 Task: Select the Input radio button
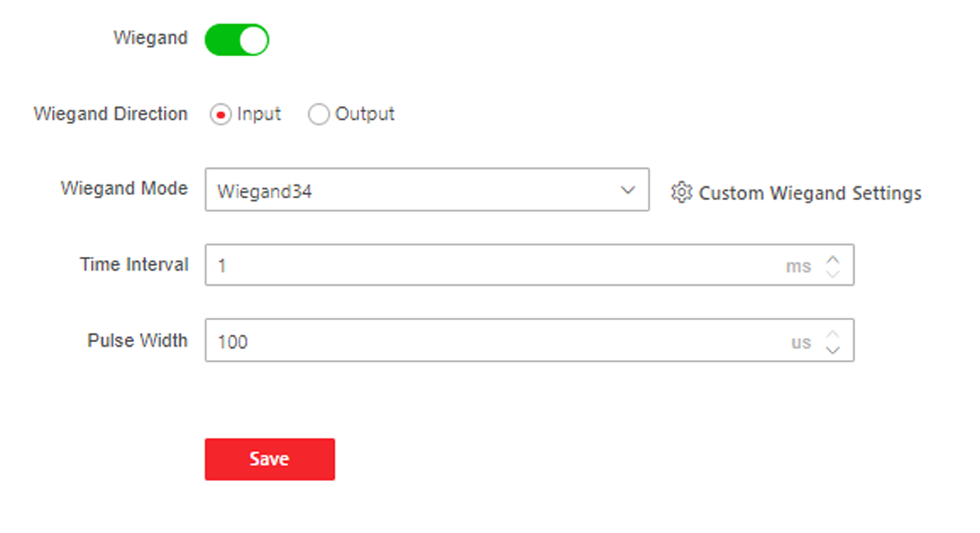tap(219, 115)
